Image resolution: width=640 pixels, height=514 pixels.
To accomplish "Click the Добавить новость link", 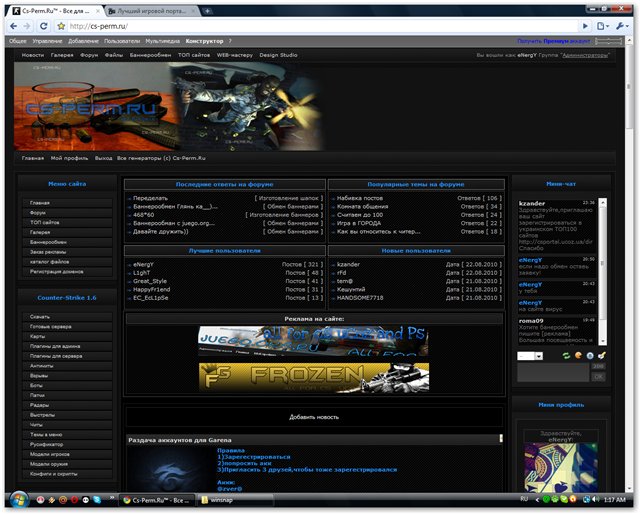I will [314, 416].
